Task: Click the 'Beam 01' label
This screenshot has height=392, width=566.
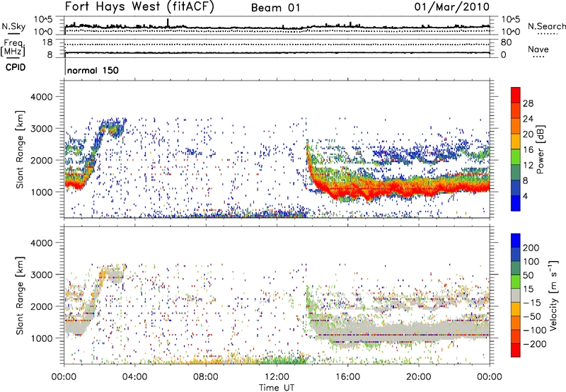Action: 275,8
